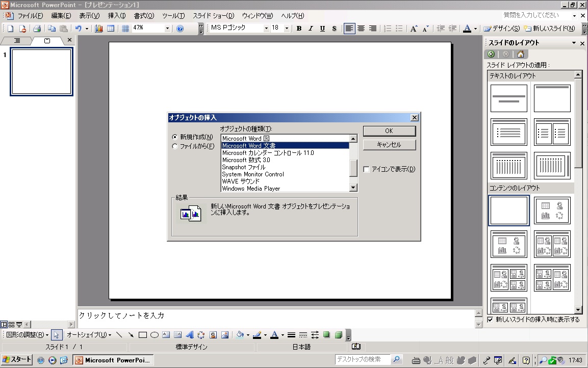588x368 pixels.
Task: Toggle Bold formatting
Action: point(299,29)
